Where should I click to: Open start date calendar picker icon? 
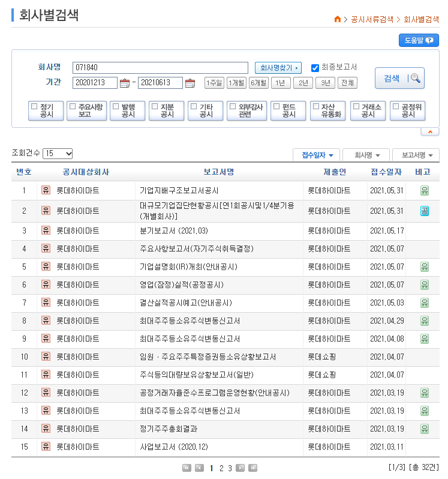click(125, 83)
